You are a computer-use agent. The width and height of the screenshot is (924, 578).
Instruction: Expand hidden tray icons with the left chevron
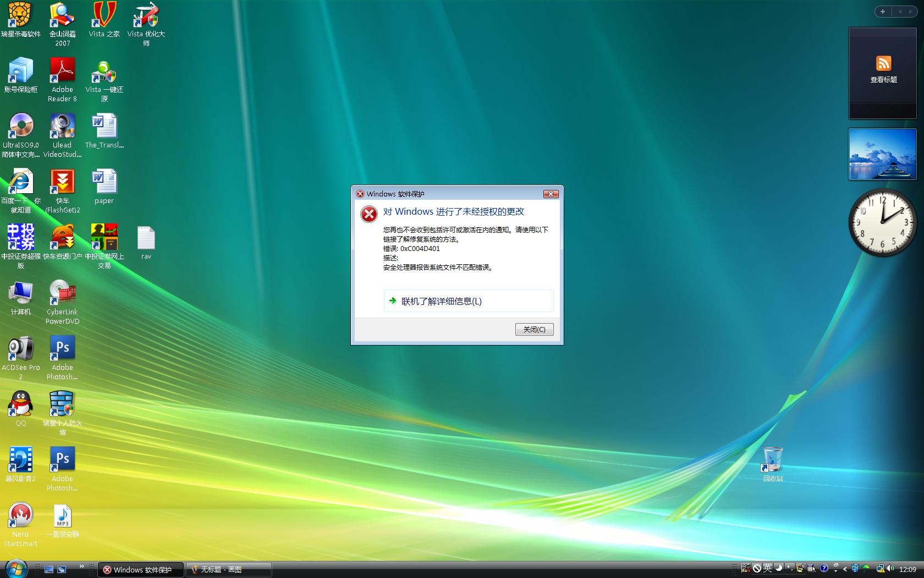pyautogui.click(x=845, y=569)
